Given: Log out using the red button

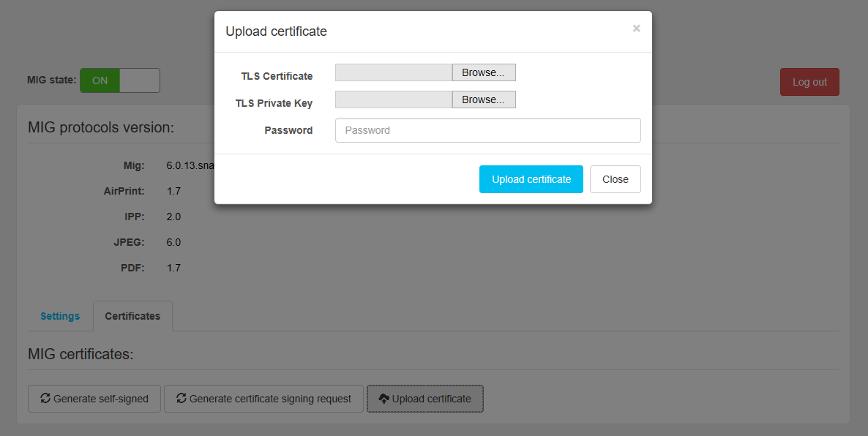Looking at the screenshot, I should pyautogui.click(x=809, y=82).
